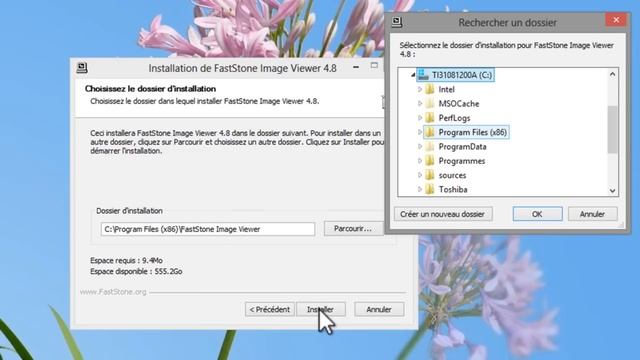The width and height of the screenshot is (640, 360).
Task: Select the sources folder name
Action: pos(452,175)
